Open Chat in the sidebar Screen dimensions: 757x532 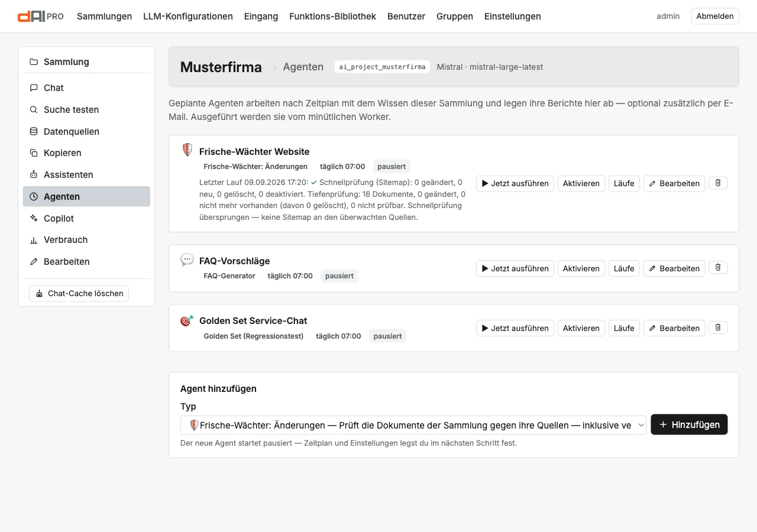(86, 87)
